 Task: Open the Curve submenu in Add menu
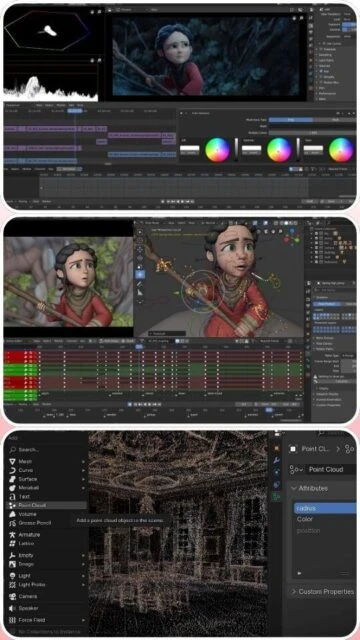(x=47, y=470)
